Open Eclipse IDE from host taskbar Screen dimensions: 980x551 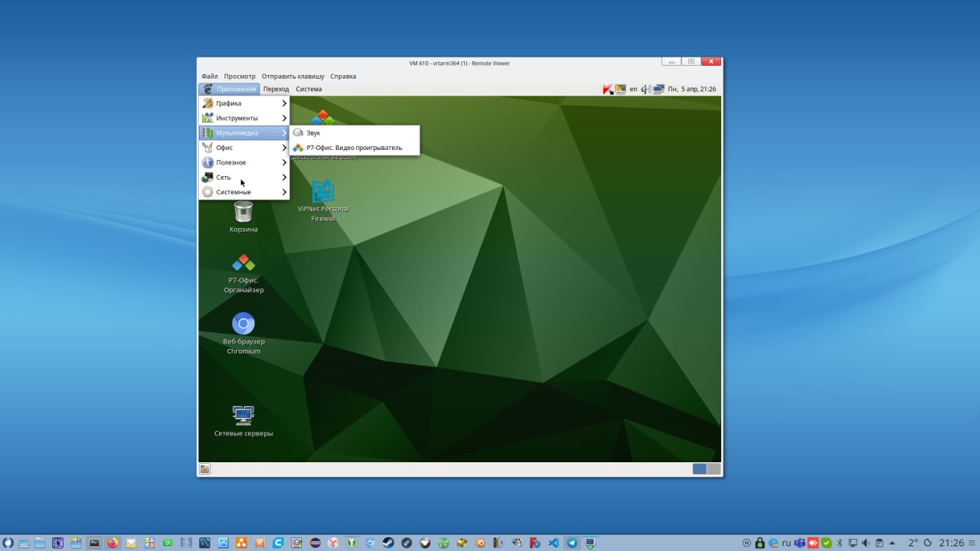(315, 543)
